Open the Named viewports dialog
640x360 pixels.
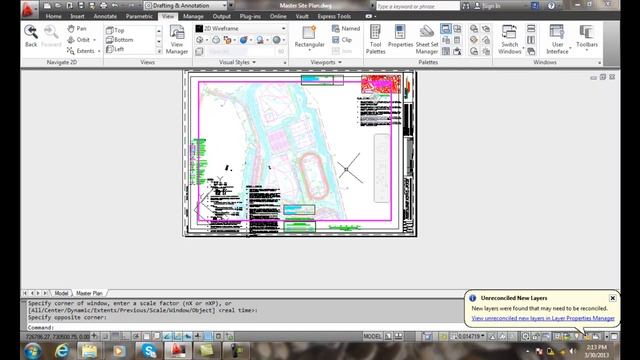[346, 29]
